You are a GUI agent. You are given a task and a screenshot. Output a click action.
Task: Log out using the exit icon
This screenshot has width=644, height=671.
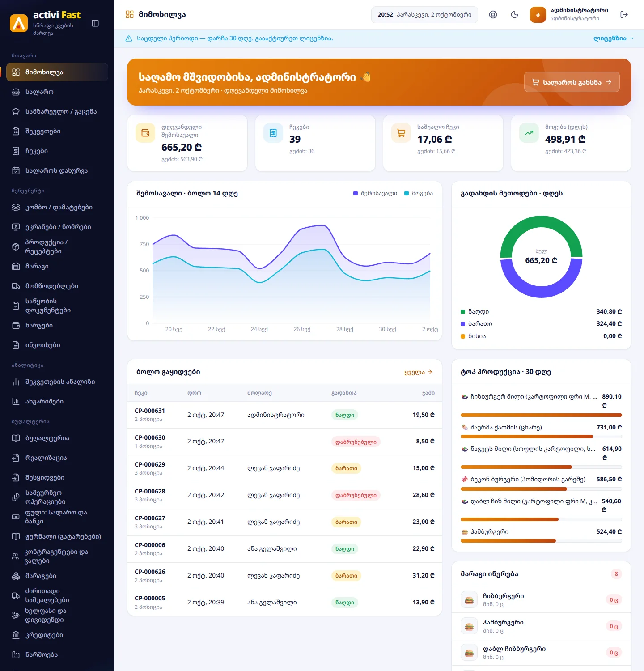click(624, 15)
